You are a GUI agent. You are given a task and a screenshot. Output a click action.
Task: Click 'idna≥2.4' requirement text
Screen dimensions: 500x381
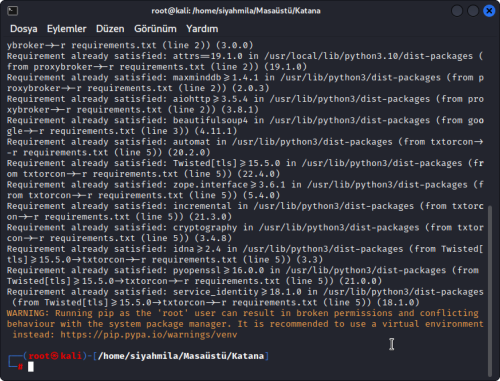197,249
